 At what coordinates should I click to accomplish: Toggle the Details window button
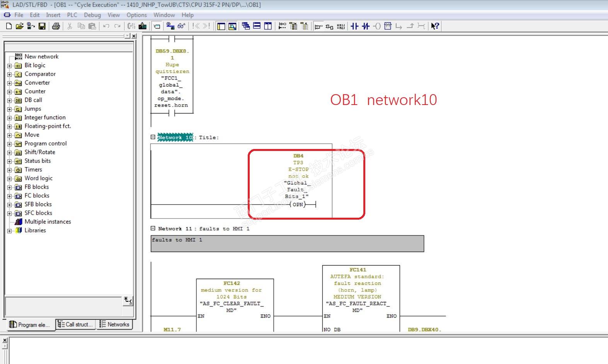tap(232, 26)
